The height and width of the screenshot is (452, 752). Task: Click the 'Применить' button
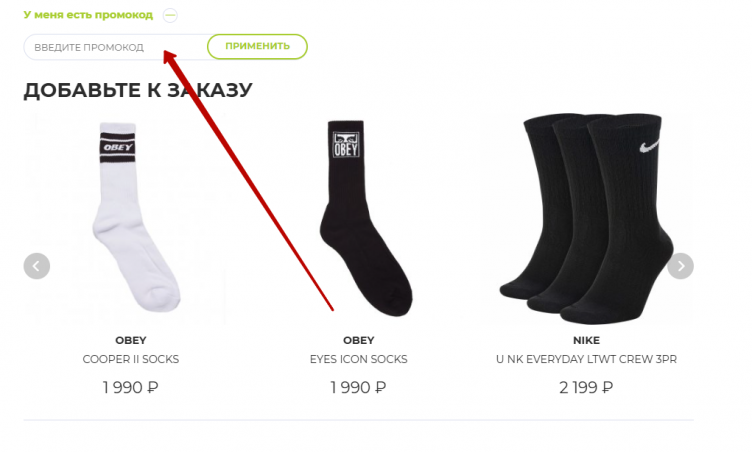pos(257,47)
